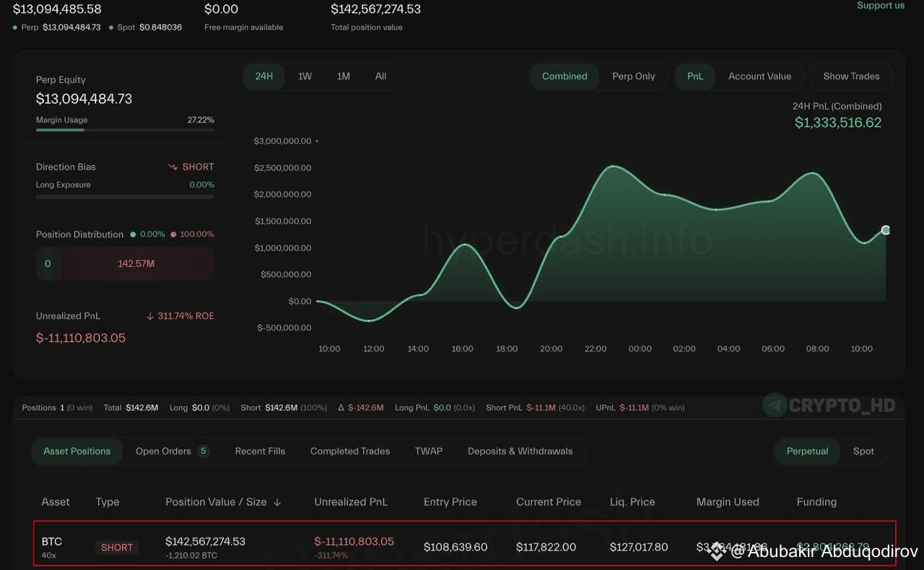Open the Support us link

[x=881, y=6]
